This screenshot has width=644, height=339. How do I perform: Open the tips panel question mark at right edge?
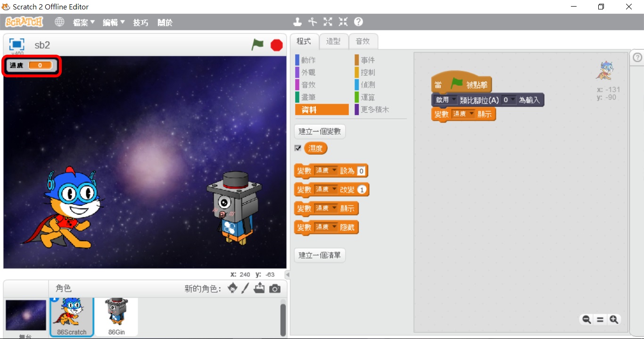point(637,58)
